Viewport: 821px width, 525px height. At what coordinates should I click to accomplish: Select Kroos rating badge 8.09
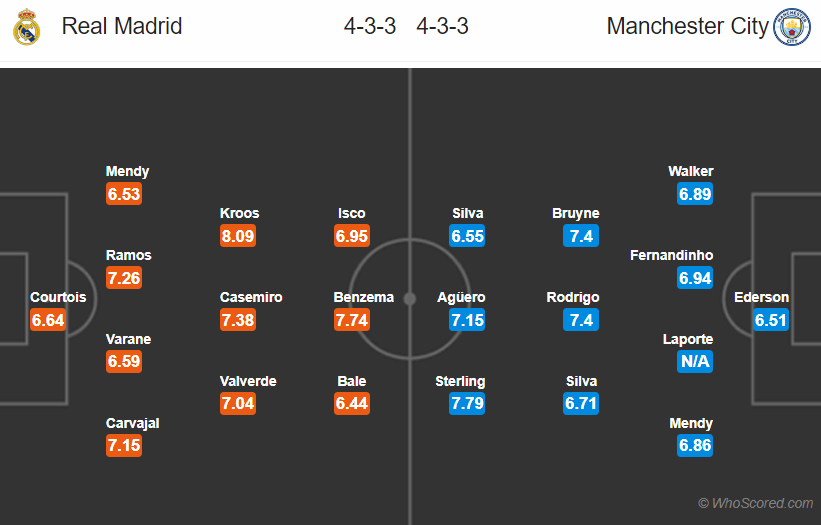[x=238, y=236]
